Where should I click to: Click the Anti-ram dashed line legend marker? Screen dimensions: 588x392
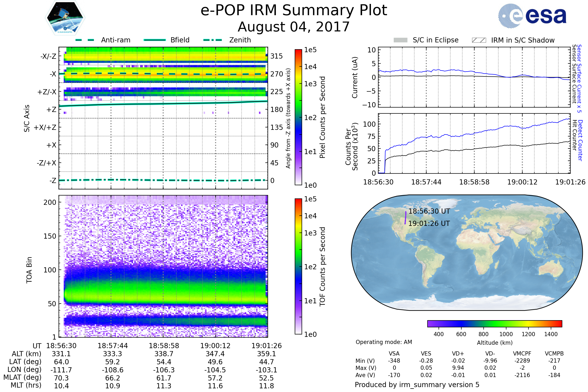pyautogui.click(x=85, y=40)
